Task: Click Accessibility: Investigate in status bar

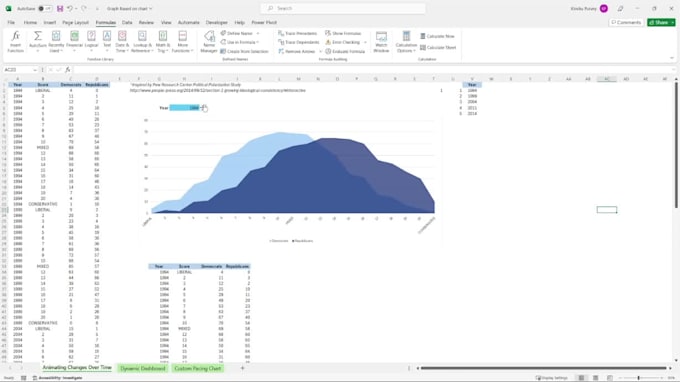Action: pyautogui.click(x=58, y=378)
